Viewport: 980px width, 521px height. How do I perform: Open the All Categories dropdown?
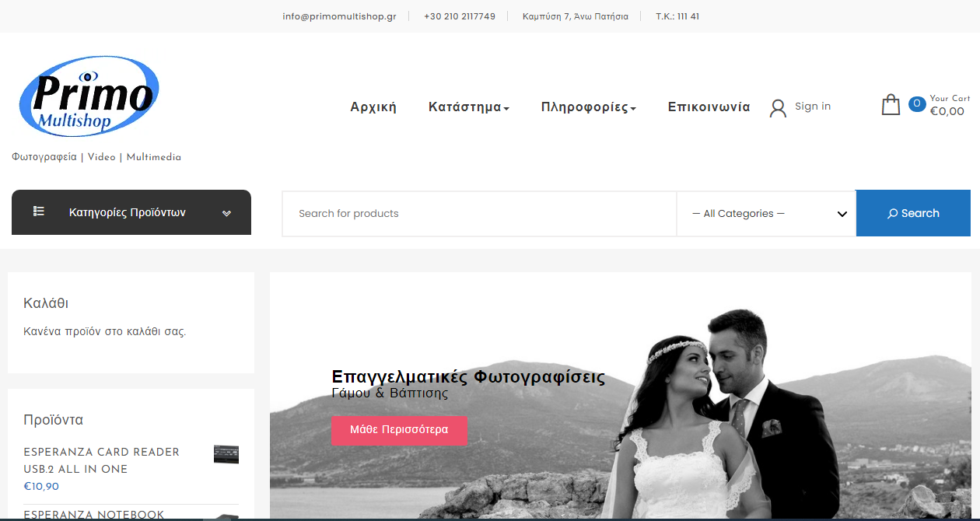(x=766, y=214)
